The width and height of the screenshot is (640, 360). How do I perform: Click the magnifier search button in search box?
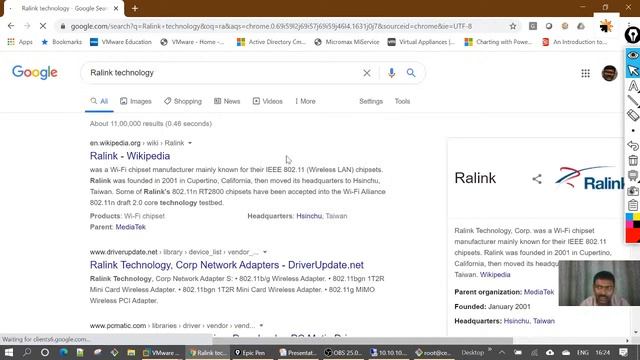(411, 73)
